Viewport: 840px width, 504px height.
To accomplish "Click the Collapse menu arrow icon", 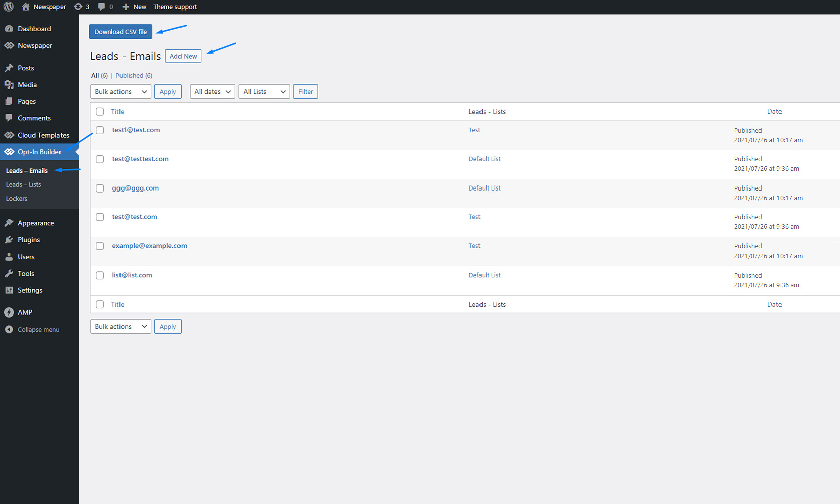I will click(9, 329).
